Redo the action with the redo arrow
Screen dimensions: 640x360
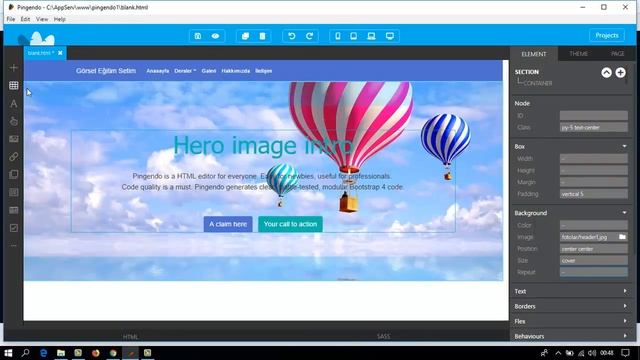tap(309, 36)
